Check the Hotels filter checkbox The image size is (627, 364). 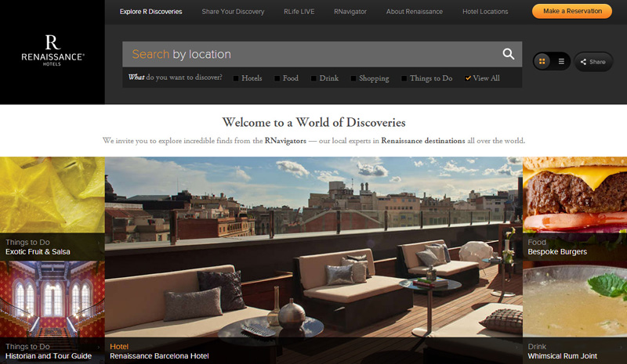(x=236, y=78)
